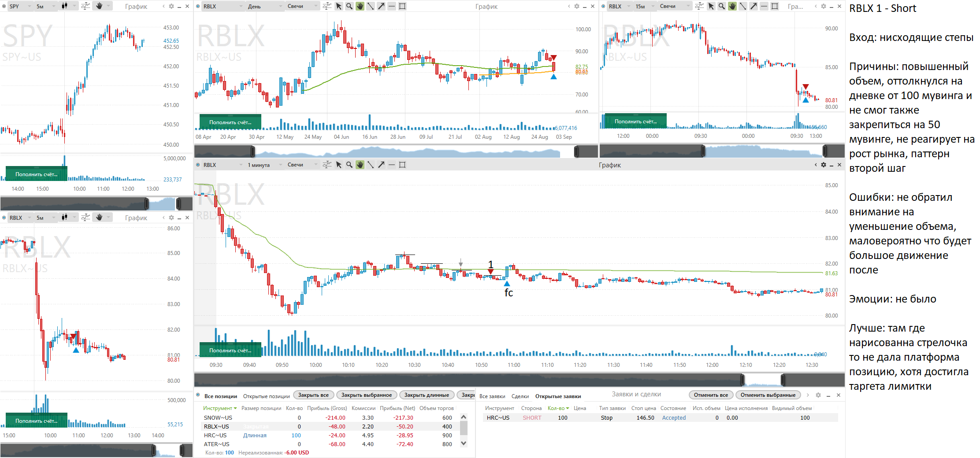Select the arrow pointer tool on RBLX daily chart
980x458 pixels.
pos(339,6)
